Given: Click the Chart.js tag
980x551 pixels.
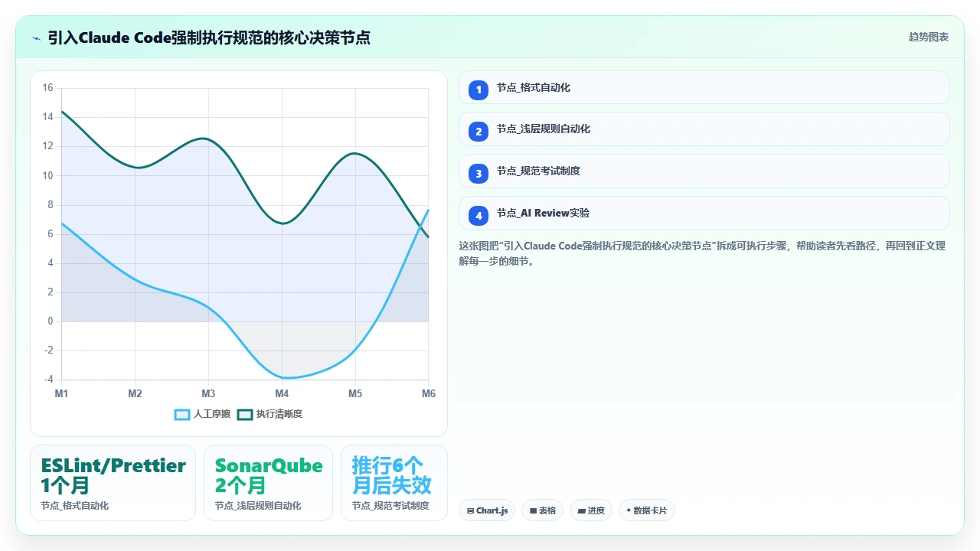Looking at the screenshot, I should pos(487,510).
